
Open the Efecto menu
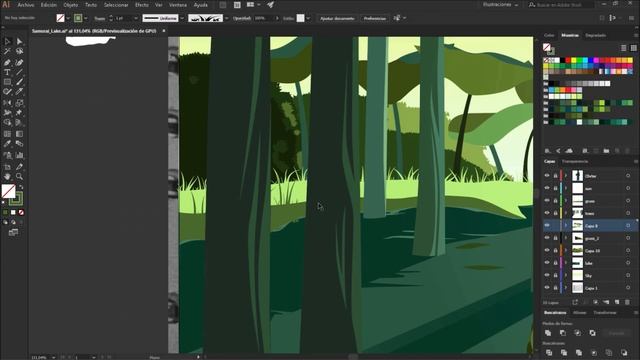(x=142, y=5)
